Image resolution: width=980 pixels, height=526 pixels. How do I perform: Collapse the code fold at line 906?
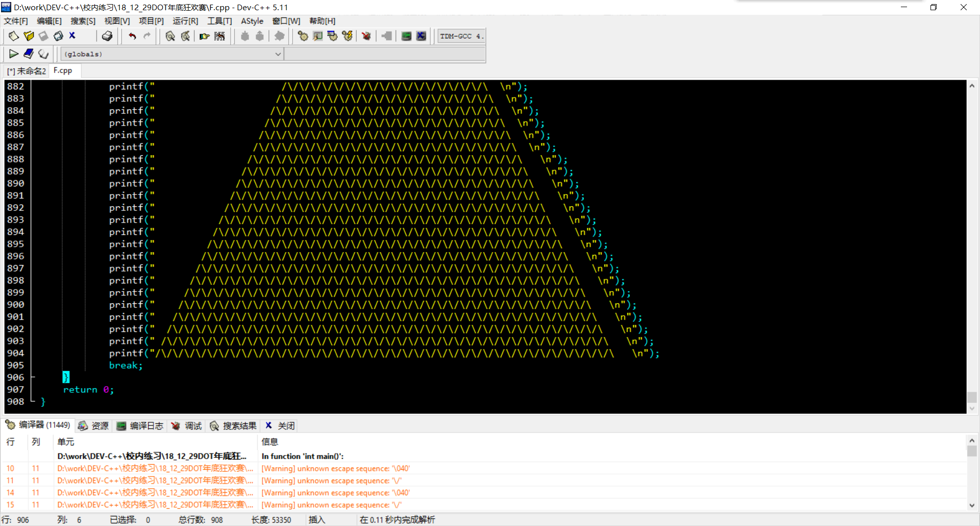tap(33, 377)
